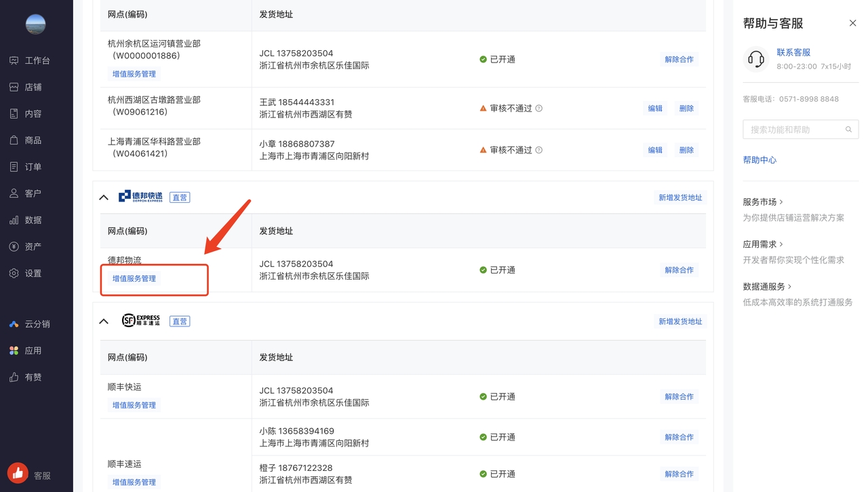Collapse the 德邦快递 section

(104, 197)
